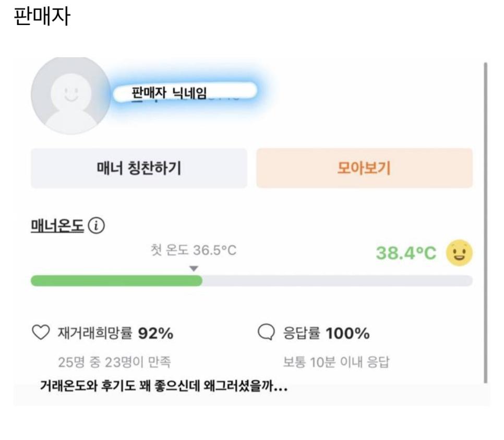Click the gray unfilled part of temperature bar
Image resolution: width=504 pixels, height=440 pixels.
[x=337, y=280]
